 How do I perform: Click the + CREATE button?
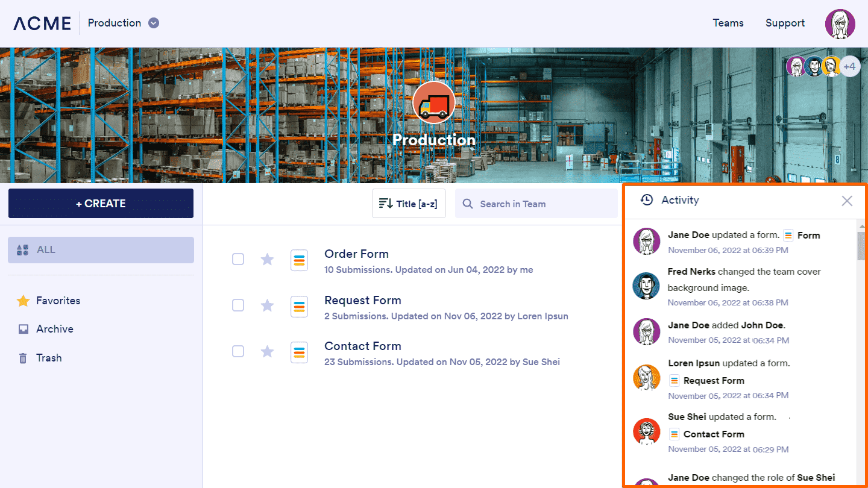click(101, 204)
